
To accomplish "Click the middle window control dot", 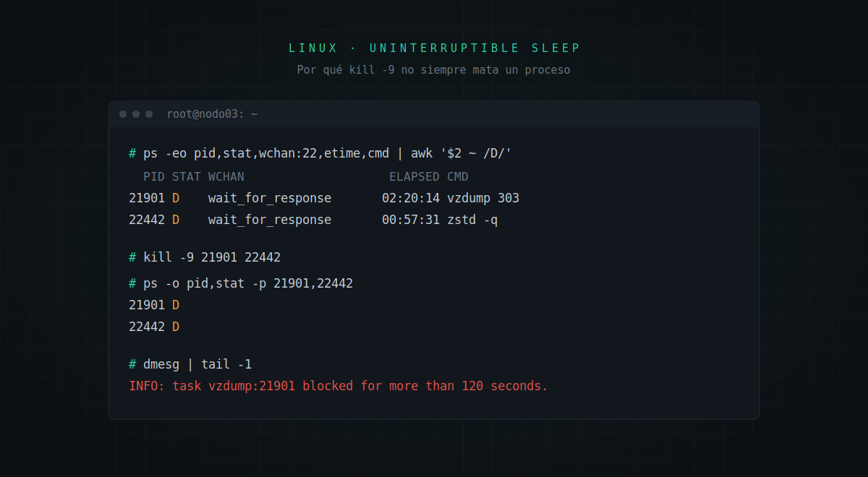I will click(136, 114).
